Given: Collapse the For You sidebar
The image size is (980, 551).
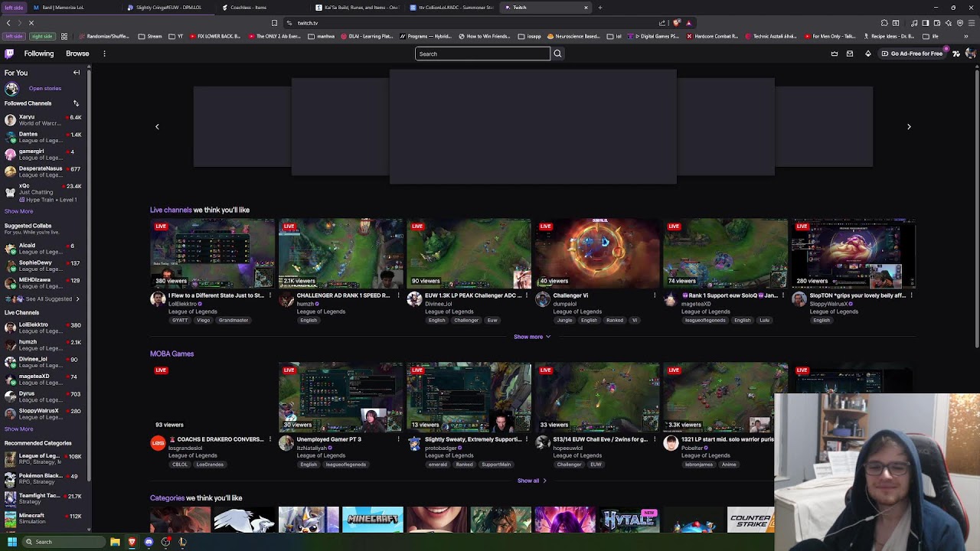Looking at the screenshot, I should (x=77, y=73).
